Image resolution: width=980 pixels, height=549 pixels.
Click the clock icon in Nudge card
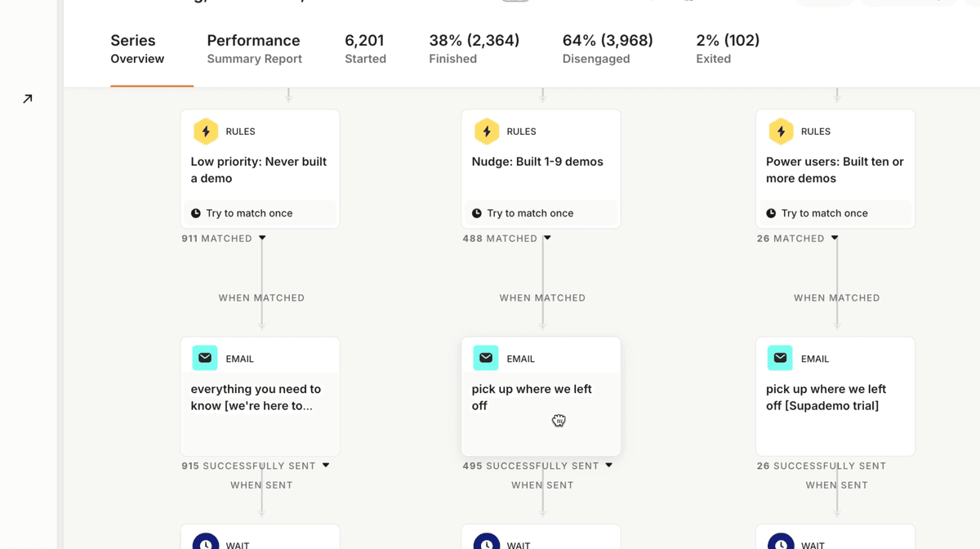(x=477, y=213)
